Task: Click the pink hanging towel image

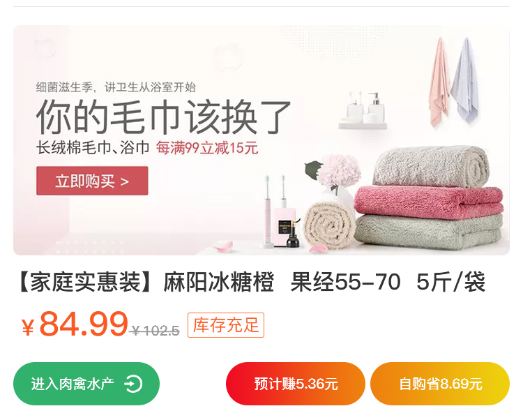Action: [439, 82]
